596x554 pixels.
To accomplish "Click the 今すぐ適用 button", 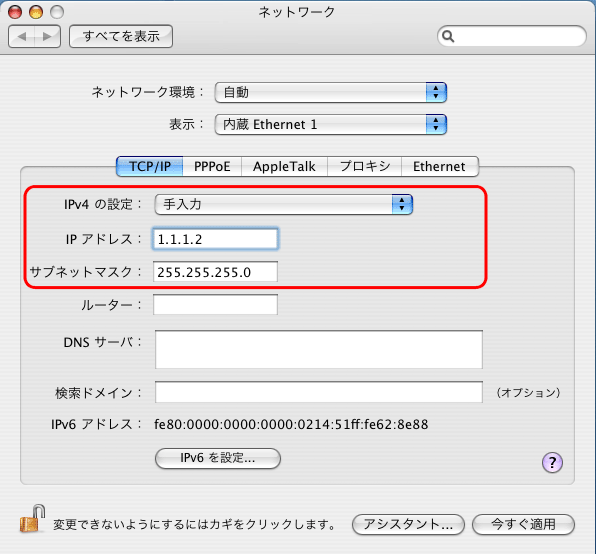I will [x=523, y=524].
